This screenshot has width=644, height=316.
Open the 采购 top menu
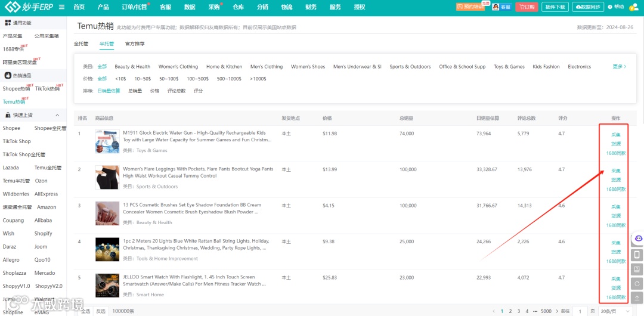[x=213, y=7]
